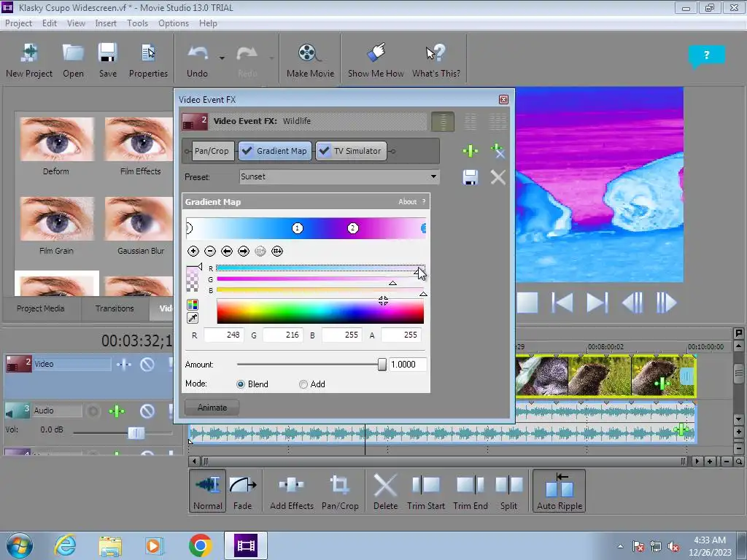Select the next gradient control point
The image size is (747, 560).
[244, 251]
